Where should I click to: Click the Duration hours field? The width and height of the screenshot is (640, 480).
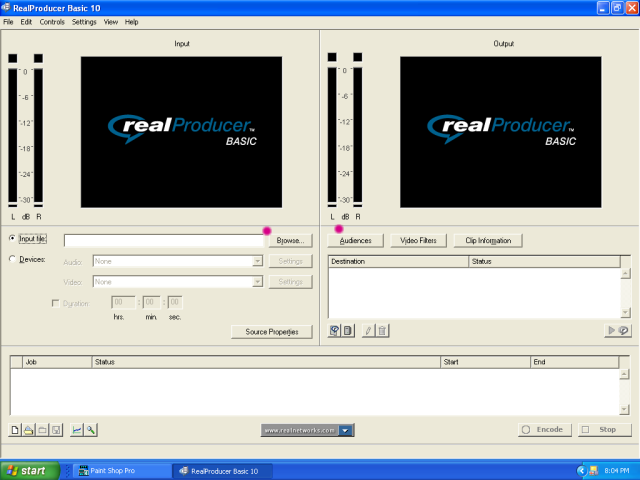123,302
